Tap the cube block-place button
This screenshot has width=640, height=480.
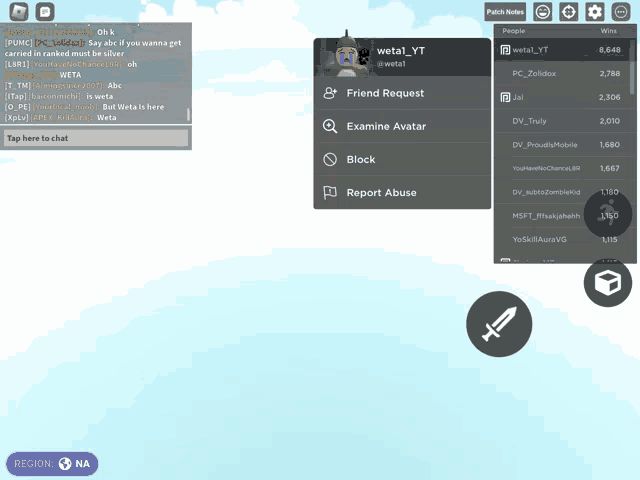tap(608, 282)
